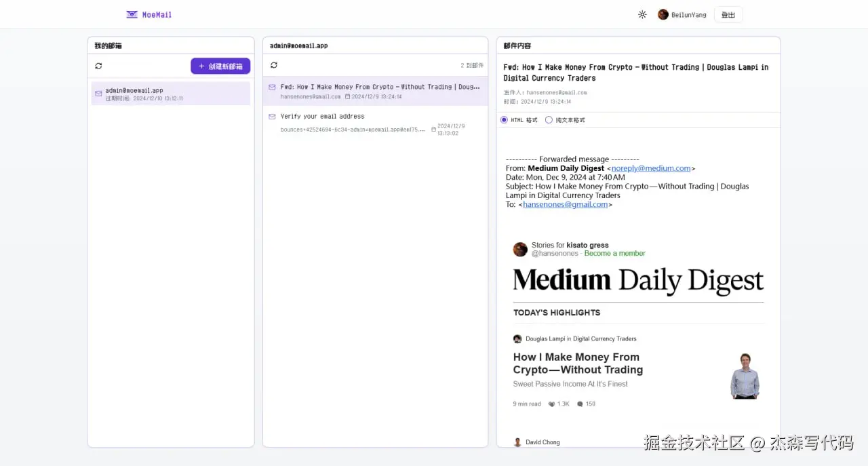This screenshot has width=868, height=466.
Task: Click the 2 封邮件 count label
Action: tap(472, 66)
